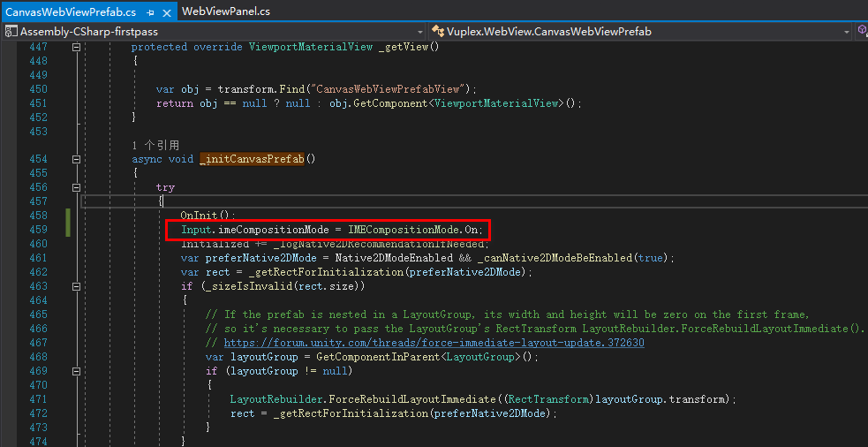Select the CanvasWebViewPrefab.cs tab

tap(71, 11)
